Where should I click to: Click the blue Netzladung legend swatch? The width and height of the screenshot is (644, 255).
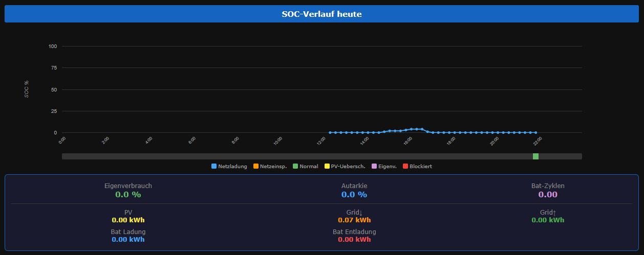(214, 166)
